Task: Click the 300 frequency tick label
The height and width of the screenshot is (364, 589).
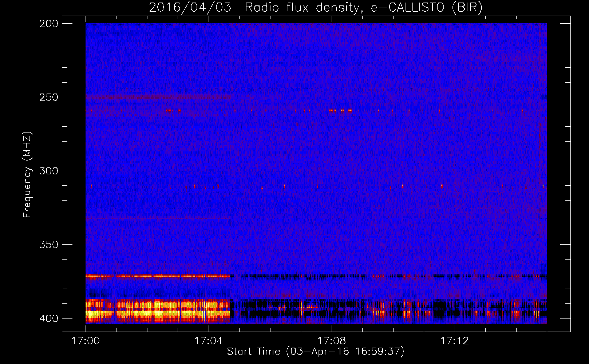Action: click(49, 171)
